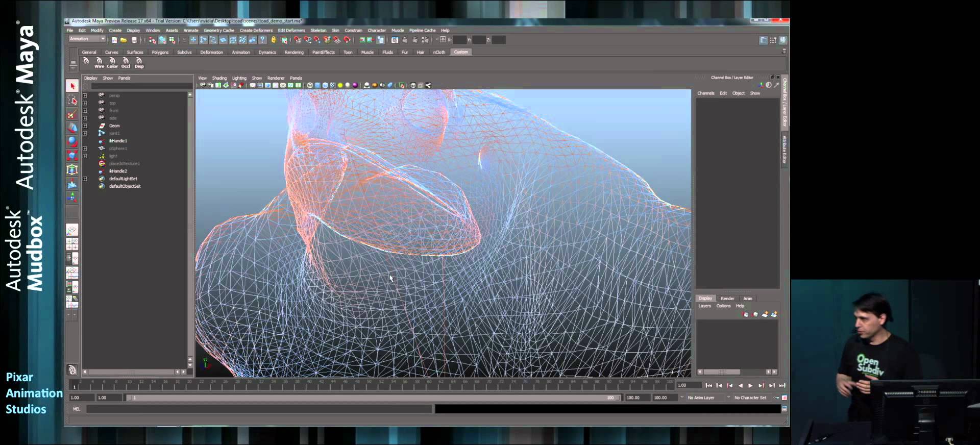
Task: Click create new layer icon
Action: 764,314
